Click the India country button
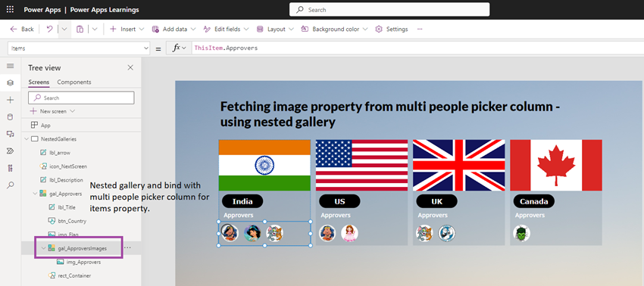 (242, 201)
